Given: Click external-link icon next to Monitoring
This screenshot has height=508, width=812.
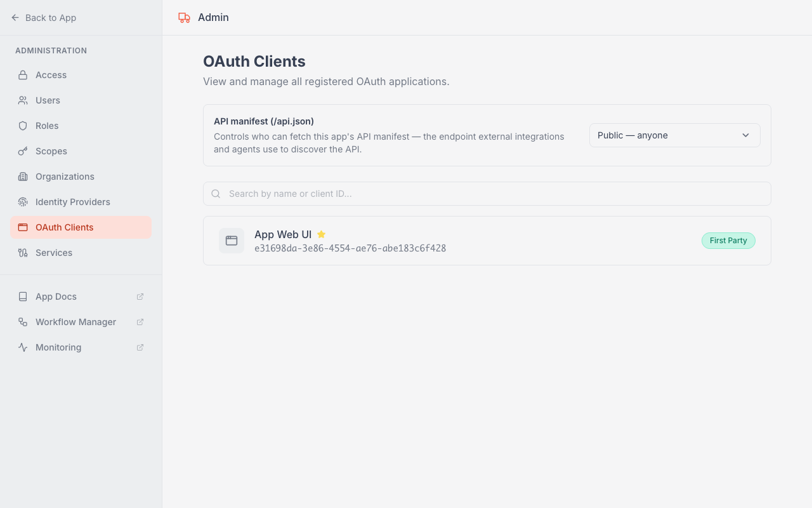Looking at the screenshot, I should tap(140, 347).
